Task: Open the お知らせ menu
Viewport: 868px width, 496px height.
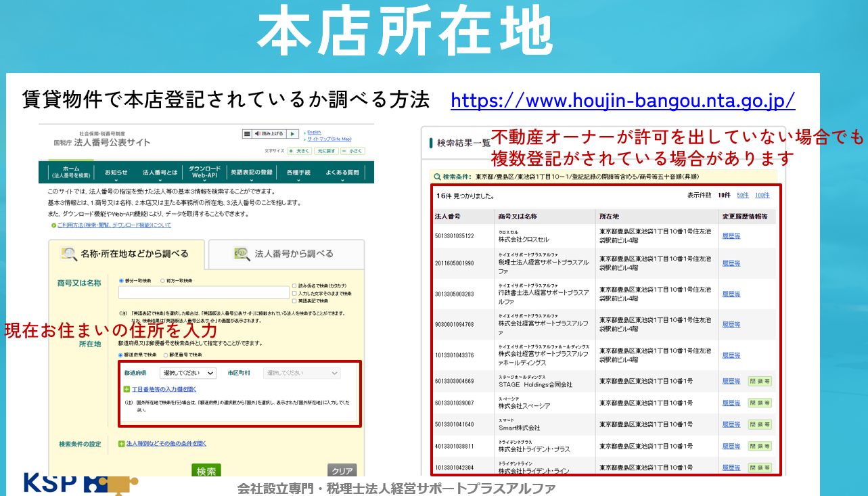Action: coord(116,173)
